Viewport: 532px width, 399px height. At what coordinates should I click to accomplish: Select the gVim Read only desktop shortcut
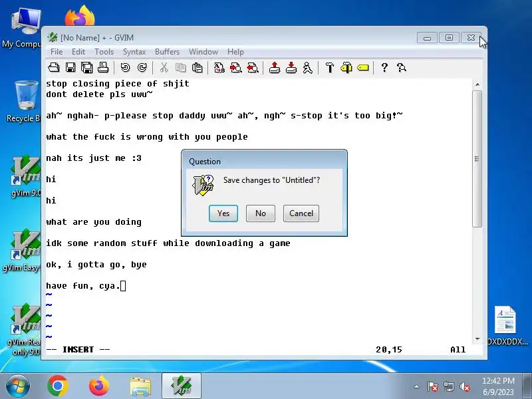pos(25,330)
